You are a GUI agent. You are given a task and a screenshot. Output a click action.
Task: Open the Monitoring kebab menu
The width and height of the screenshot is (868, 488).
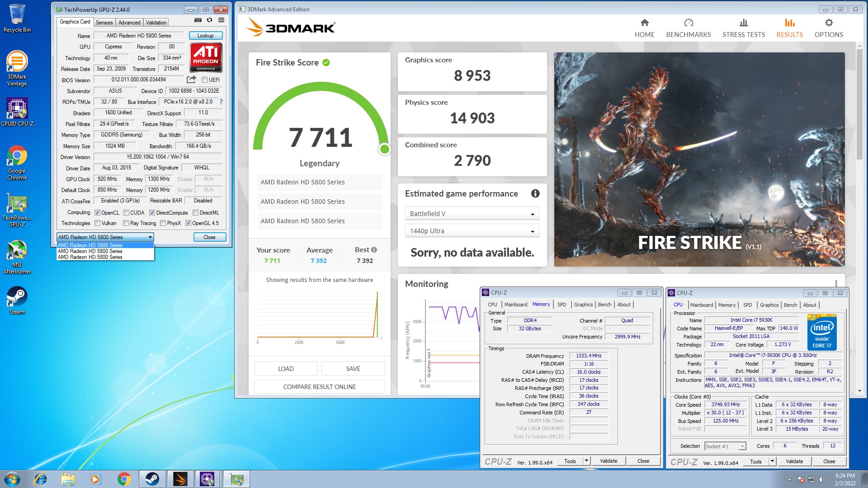836,283
